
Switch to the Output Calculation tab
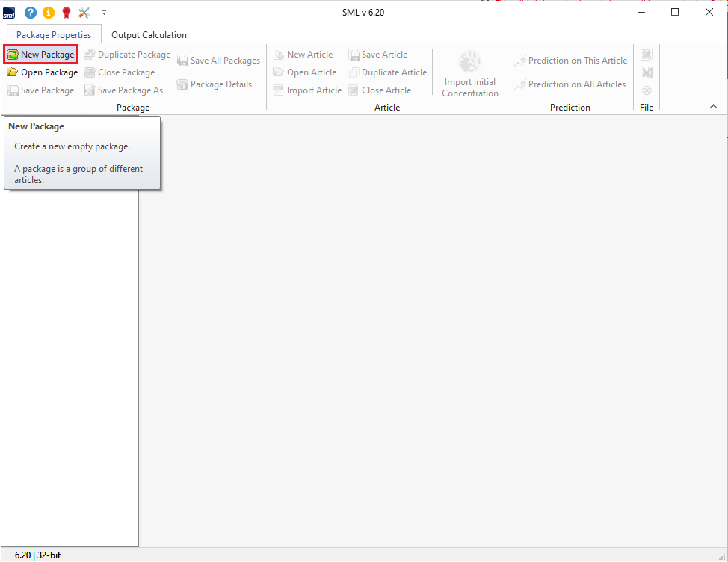[x=149, y=35]
